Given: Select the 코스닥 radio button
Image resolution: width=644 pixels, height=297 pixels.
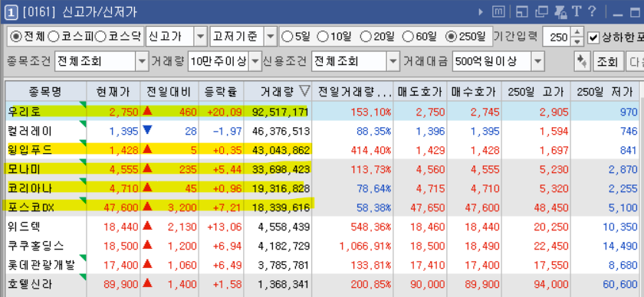Looking at the screenshot, I should (100, 38).
